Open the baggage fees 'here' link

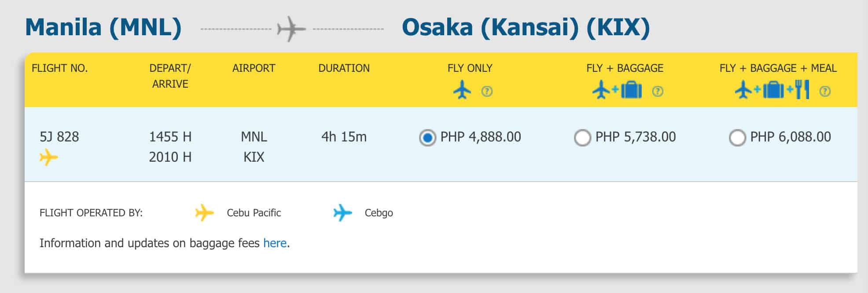pos(275,243)
